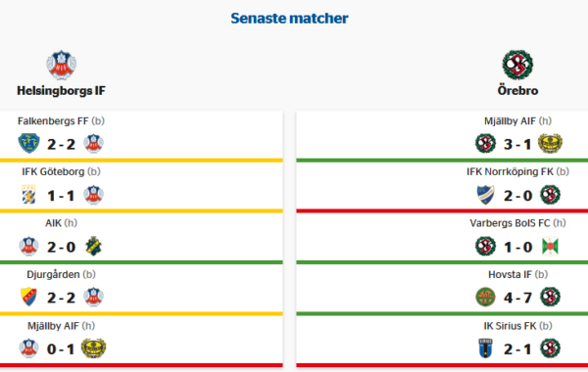Click the IFK Göteborg club logo
The width and height of the screenshot is (588, 372).
coord(28,195)
